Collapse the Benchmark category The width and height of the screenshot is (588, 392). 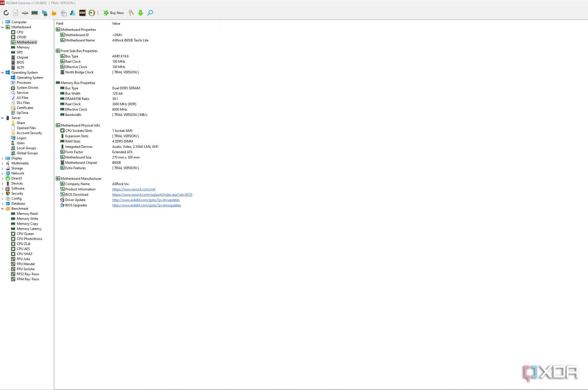click(x=3, y=209)
